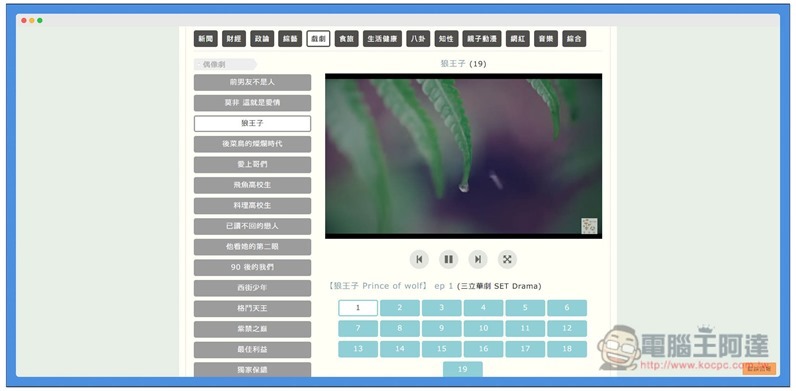
Task: Open the 八卦 category tab
Action: 418,39
